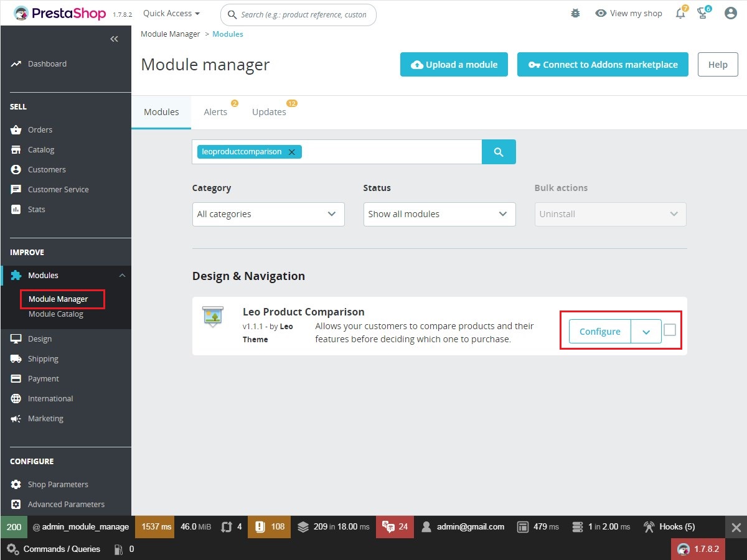Screen dimensions: 747x560
Task: Collapse the Modules menu chevron
Action: 122,275
